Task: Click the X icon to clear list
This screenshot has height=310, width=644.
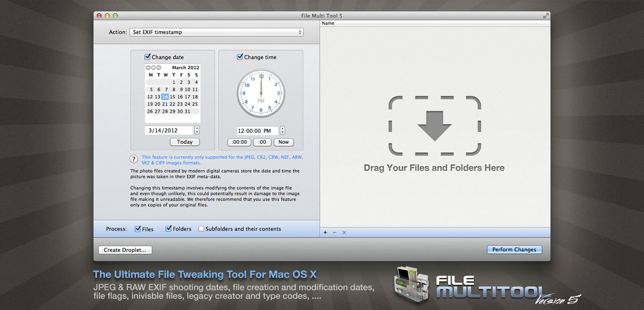Action: [344, 232]
